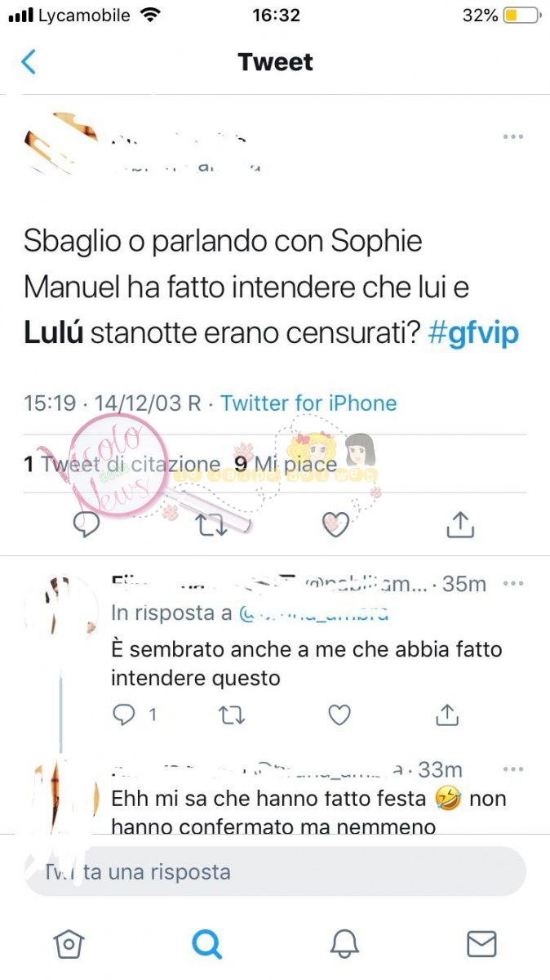Tap the reply input field
This screenshot has height=980, width=550.
click(x=275, y=871)
